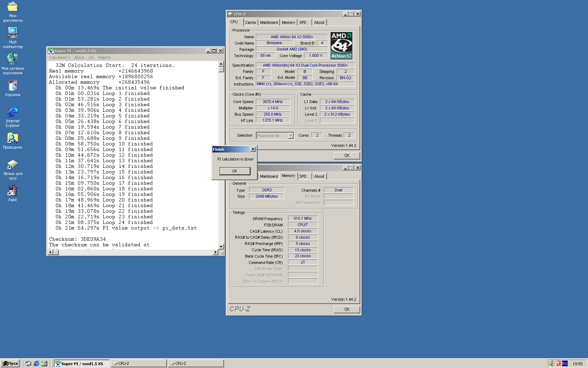This screenshot has height=368, width=588.
Task: Click the CAS# Latency 4.0 clocks value
Action: point(303,231)
